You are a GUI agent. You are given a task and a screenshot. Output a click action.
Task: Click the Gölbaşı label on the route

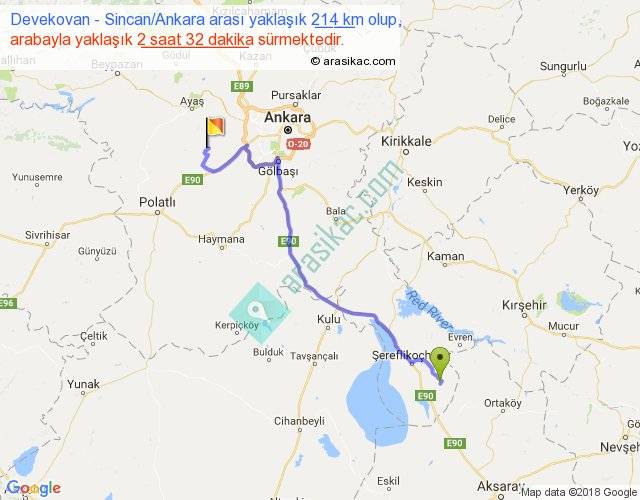pyautogui.click(x=278, y=171)
